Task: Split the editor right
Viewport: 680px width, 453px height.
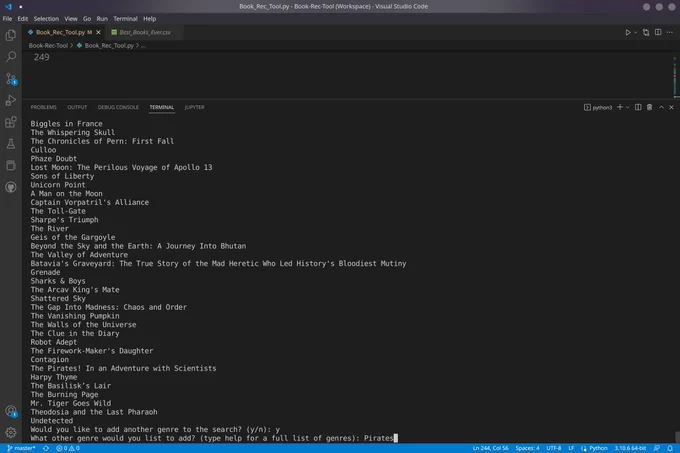Action: [x=658, y=33]
